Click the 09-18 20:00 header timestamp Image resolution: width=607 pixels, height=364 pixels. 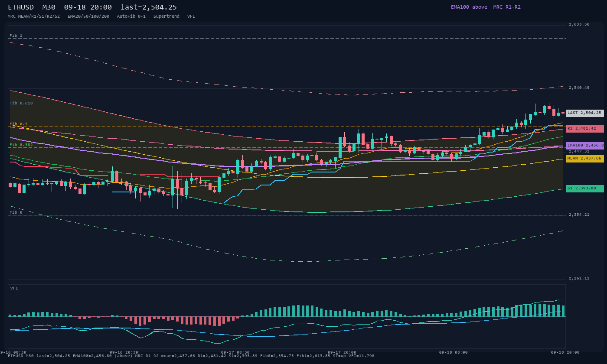(88, 7)
